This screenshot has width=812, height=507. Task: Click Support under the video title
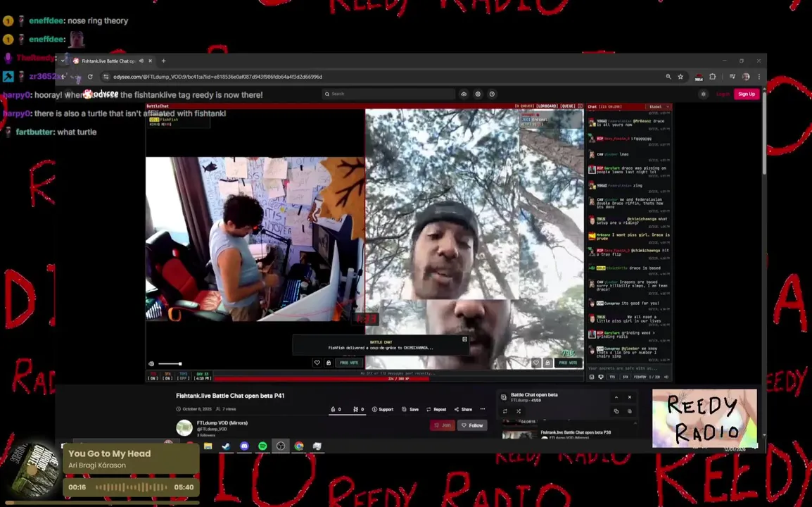[x=383, y=409]
